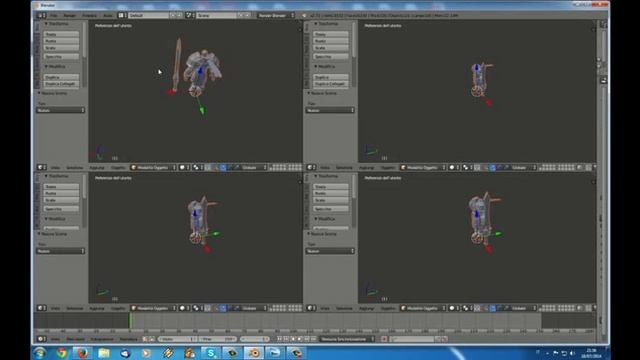The height and width of the screenshot is (360, 640).
Task: Open viewport shading selector in bottom-right view
Action: pyautogui.click(x=454, y=308)
